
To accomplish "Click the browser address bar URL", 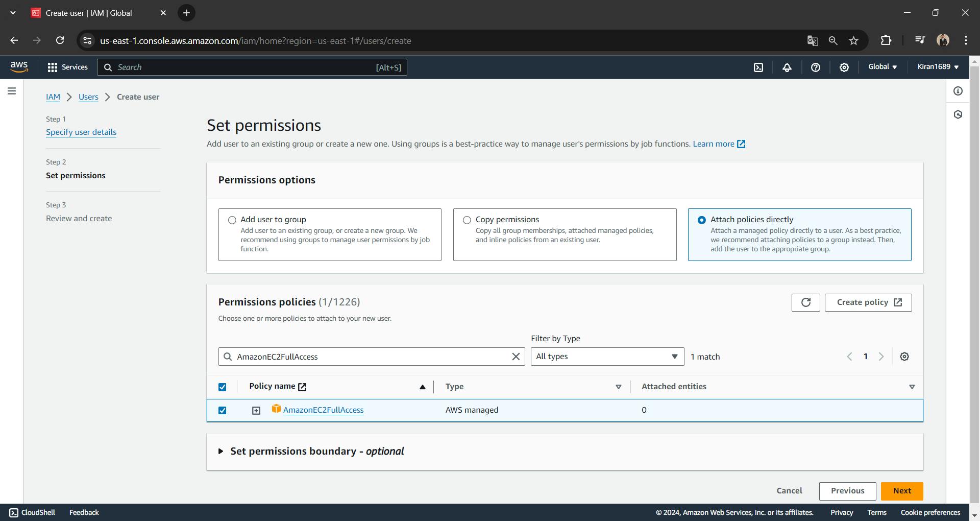I will pyautogui.click(x=256, y=41).
